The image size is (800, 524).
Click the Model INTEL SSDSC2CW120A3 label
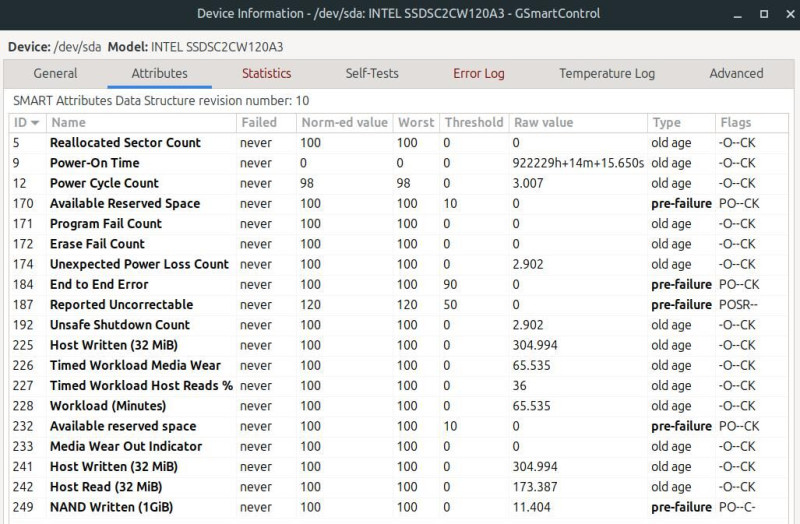195,47
